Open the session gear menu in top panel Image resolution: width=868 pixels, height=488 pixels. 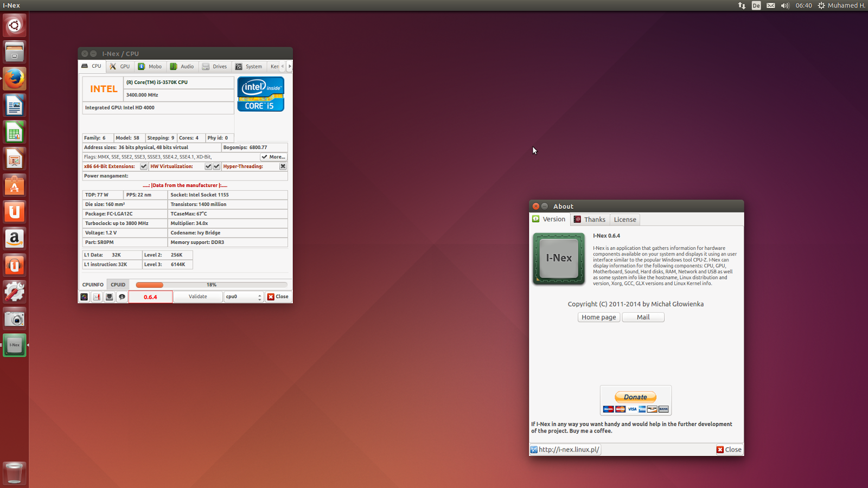point(821,5)
